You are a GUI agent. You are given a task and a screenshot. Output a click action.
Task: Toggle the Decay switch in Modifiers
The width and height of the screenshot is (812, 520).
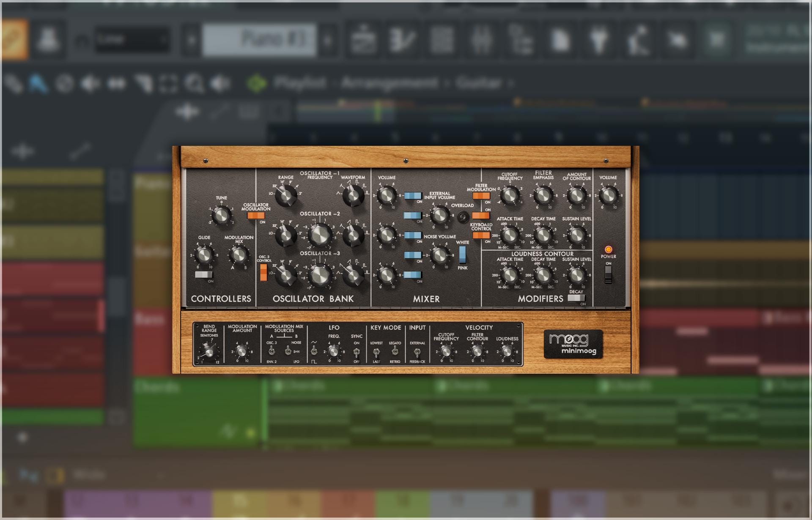pos(576,298)
